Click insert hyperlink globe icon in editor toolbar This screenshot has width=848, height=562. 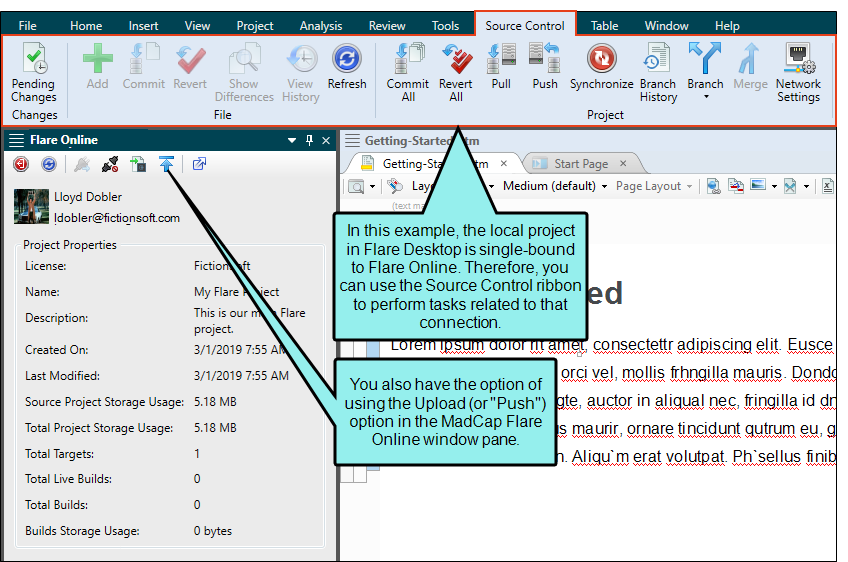tap(713, 186)
